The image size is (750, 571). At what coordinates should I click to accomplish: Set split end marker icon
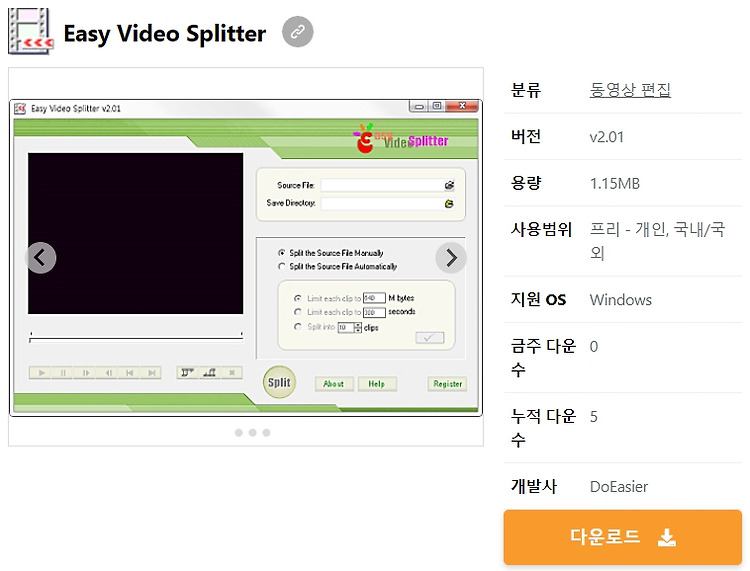click(210, 373)
